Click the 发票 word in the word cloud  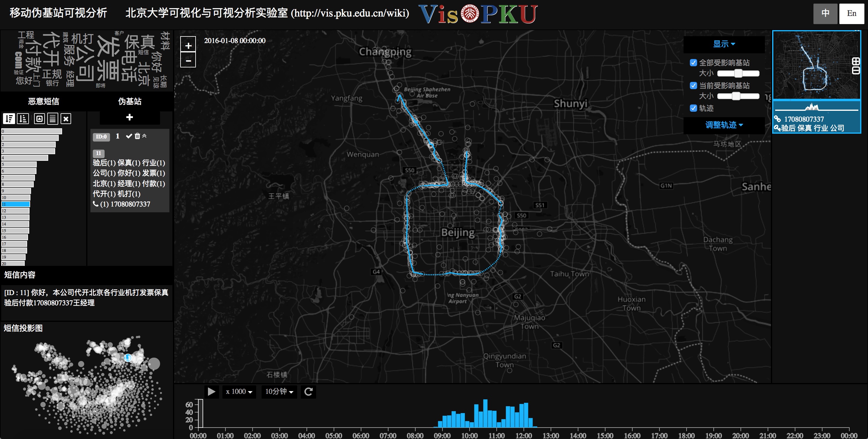pos(108,58)
